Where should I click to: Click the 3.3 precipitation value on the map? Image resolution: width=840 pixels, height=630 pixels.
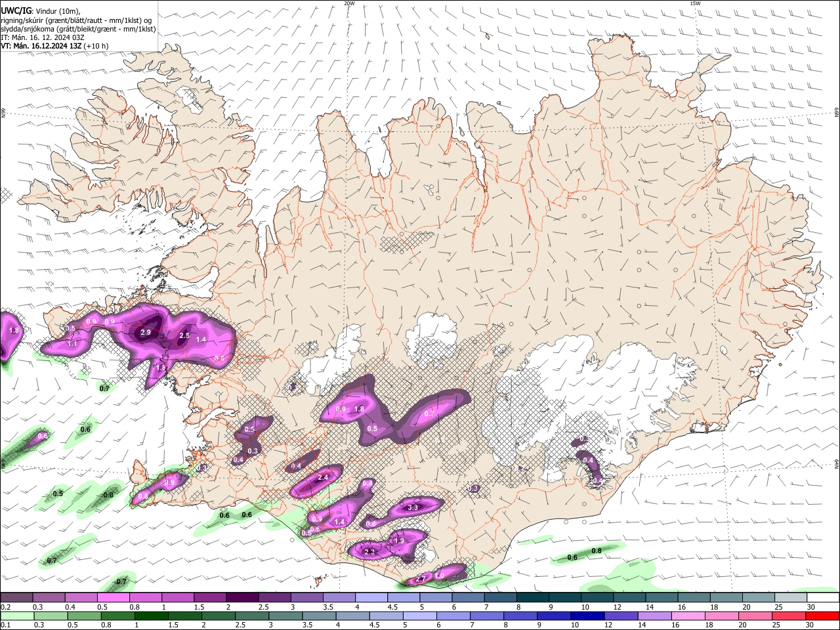(x=413, y=508)
